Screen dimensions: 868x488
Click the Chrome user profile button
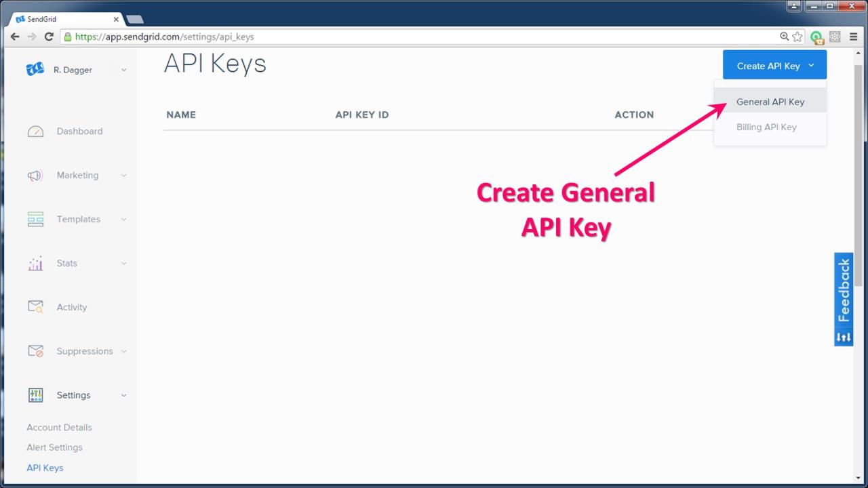tap(794, 6)
